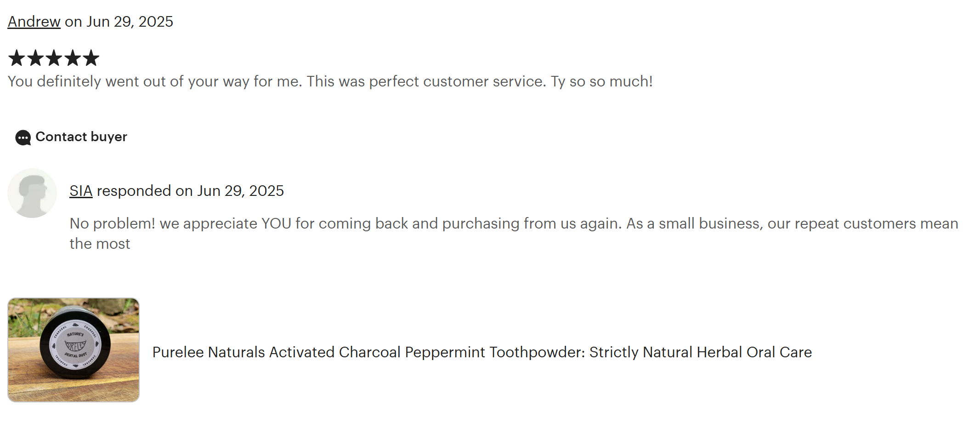980x435 pixels.
Task: Click the third rating star
Action: tap(54, 58)
